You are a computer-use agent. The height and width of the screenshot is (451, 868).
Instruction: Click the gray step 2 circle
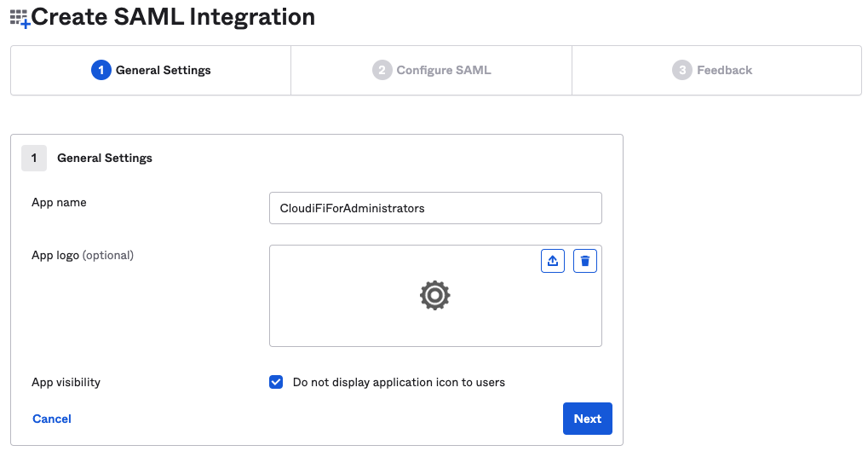(x=382, y=71)
